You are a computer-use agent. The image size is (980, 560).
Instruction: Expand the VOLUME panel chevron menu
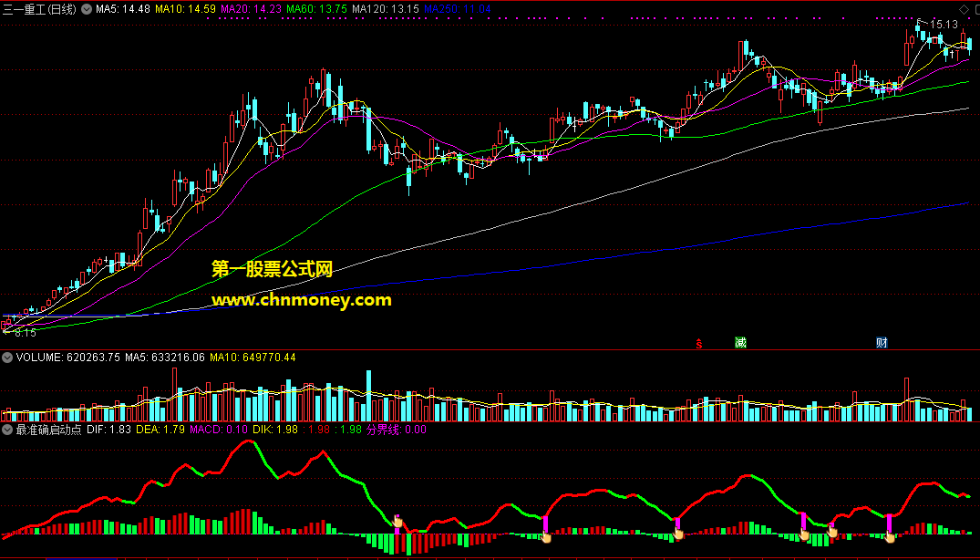tap(7, 358)
